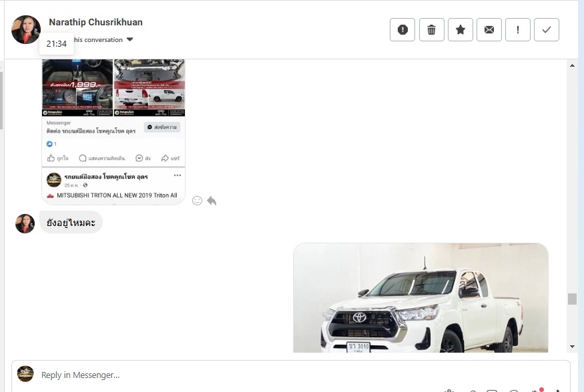The height and width of the screenshot is (392, 584).
Task: Star this conversation as follow-up
Action: click(461, 30)
